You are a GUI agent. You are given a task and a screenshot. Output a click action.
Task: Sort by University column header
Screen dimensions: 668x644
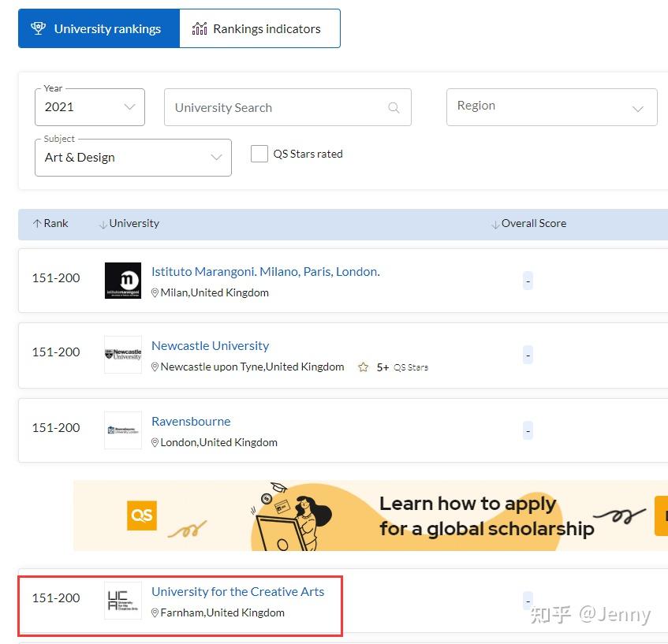(x=129, y=224)
